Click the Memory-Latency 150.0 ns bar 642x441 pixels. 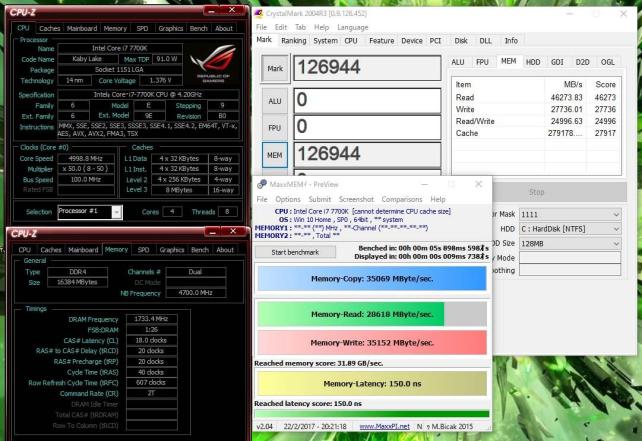[x=372, y=384]
